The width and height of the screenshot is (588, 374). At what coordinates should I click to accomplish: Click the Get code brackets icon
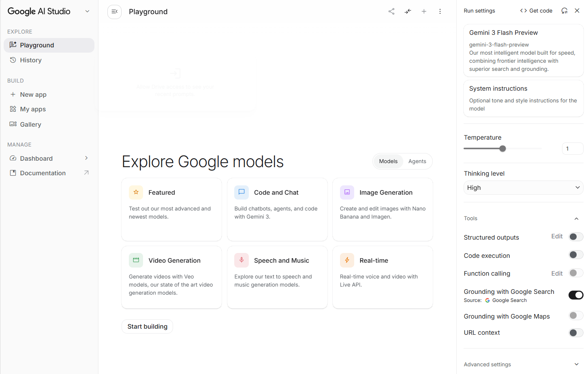(x=524, y=11)
